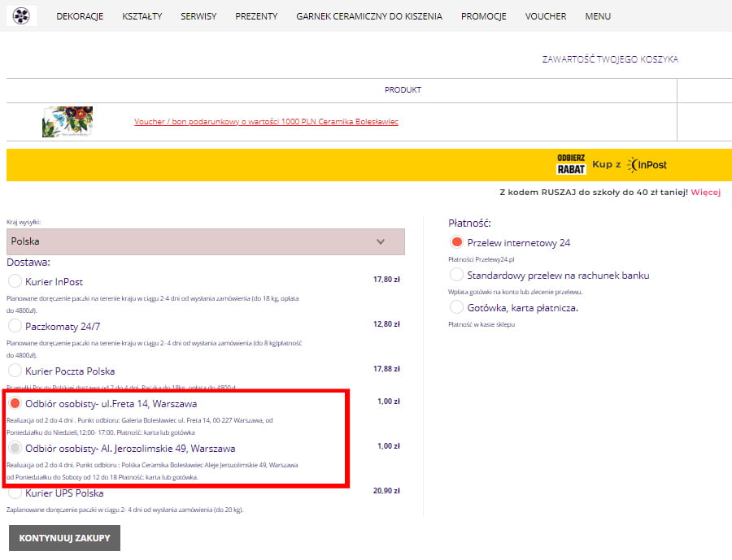
Task: Click the Płatność w kasie sklepu text
Action: [x=481, y=324]
